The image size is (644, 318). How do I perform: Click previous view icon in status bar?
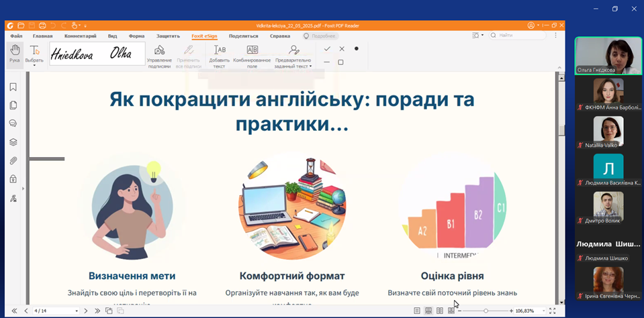[x=108, y=311]
